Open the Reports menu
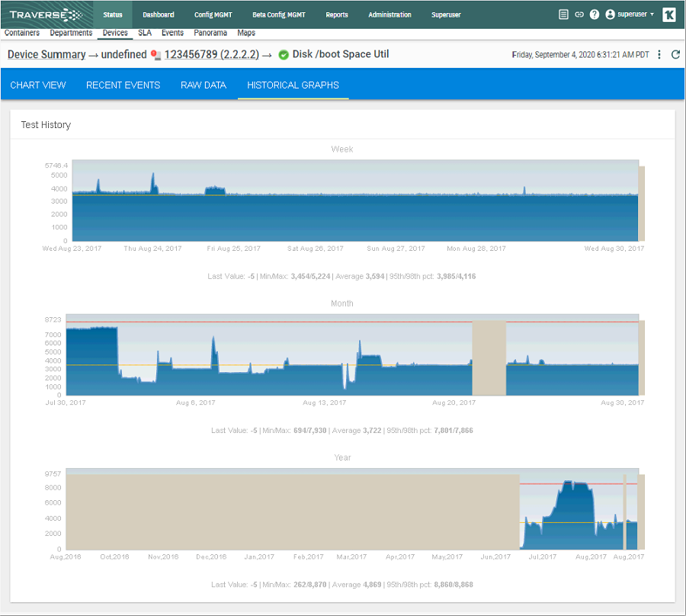Viewport: 686px width, 616px height. (x=337, y=15)
